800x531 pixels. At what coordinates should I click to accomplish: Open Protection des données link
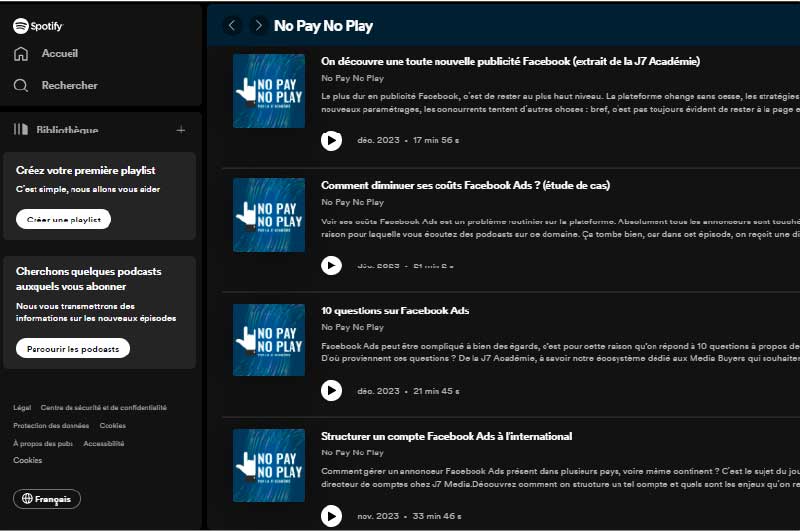tap(51, 425)
